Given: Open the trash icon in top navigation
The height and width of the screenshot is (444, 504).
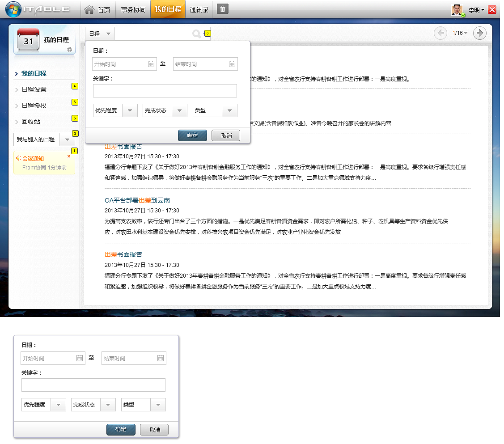Looking at the screenshot, I should click(x=222, y=9).
